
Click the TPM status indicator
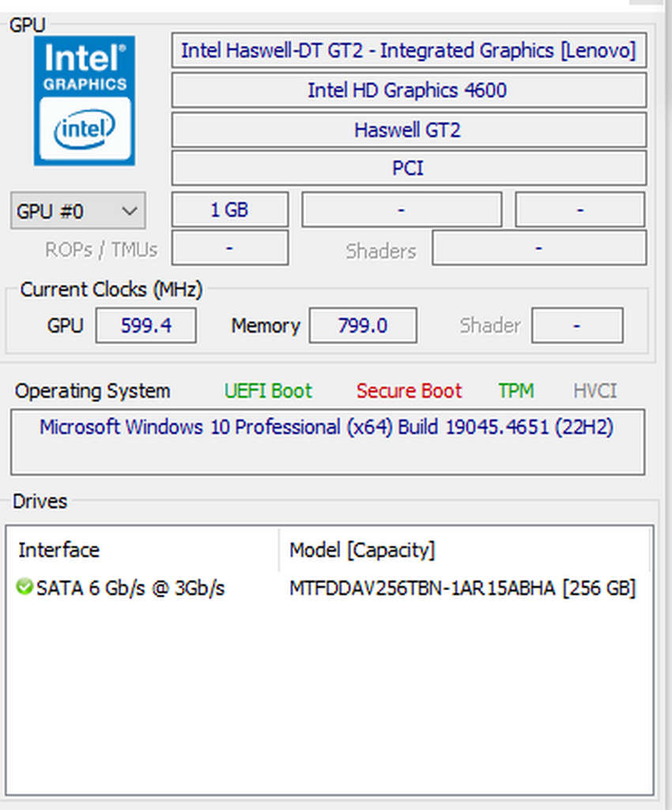515,391
